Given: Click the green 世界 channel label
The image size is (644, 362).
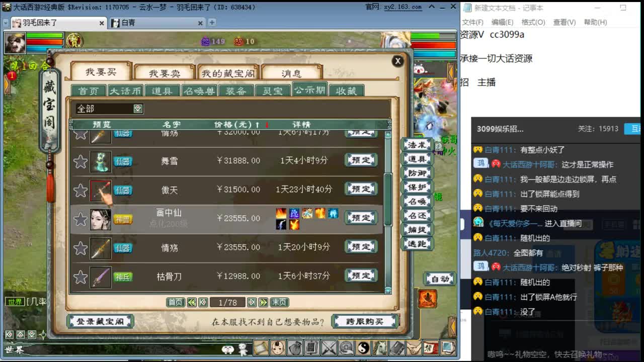Looking at the screenshot, I should click(x=15, y=302).
